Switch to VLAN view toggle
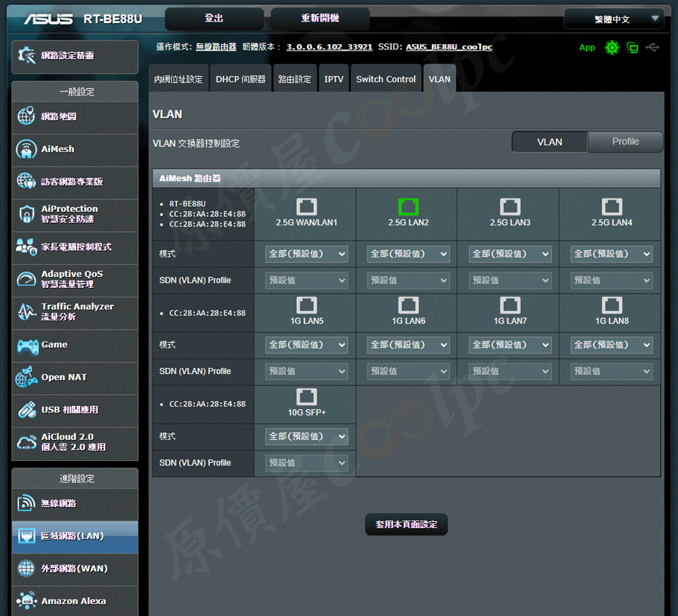Image resolution: width=678 pixels, height=616 pixels. (x=550, y=142)
